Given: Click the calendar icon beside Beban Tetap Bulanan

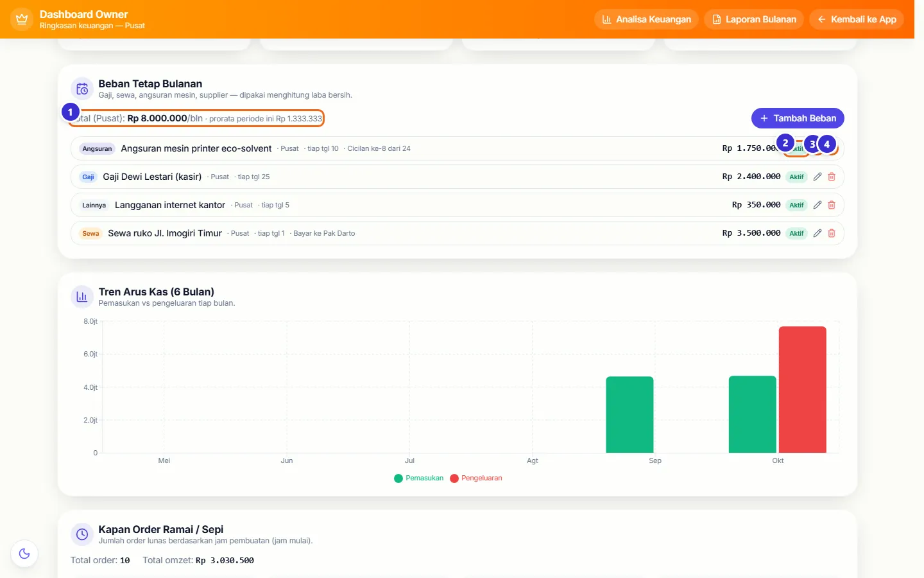Looking at the screenshot, I should pyautogui.click(x=82, y=89).
